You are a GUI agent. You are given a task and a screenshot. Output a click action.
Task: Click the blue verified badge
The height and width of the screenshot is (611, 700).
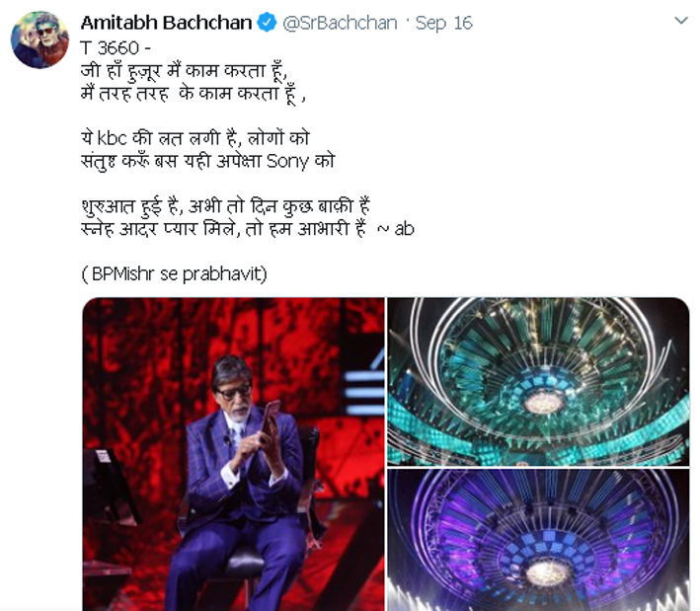(267, 23)
